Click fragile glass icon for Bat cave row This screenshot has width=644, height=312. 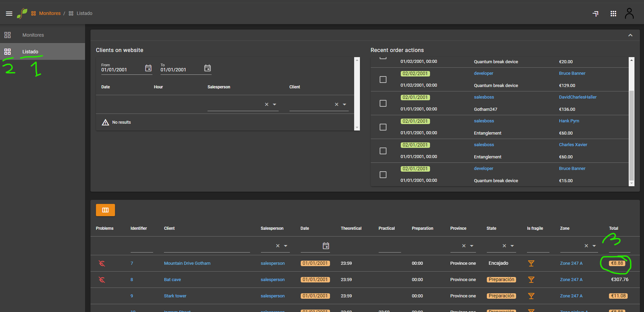point(531,280)
